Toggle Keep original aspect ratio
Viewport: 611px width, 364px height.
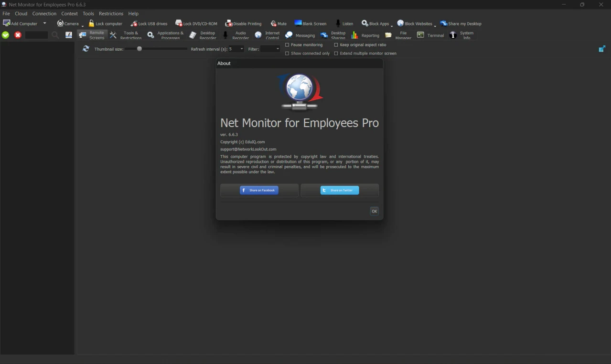click(336, 45)
